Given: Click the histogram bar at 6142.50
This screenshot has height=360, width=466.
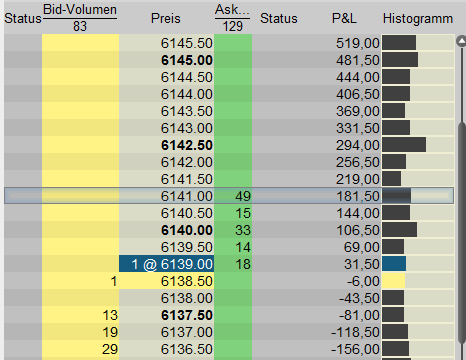Looking at the screenshot, I should (404, 145).
